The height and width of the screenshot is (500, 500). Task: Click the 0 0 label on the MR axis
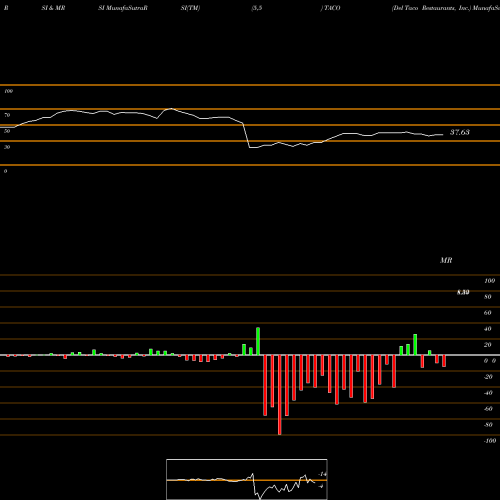(490, 361)
